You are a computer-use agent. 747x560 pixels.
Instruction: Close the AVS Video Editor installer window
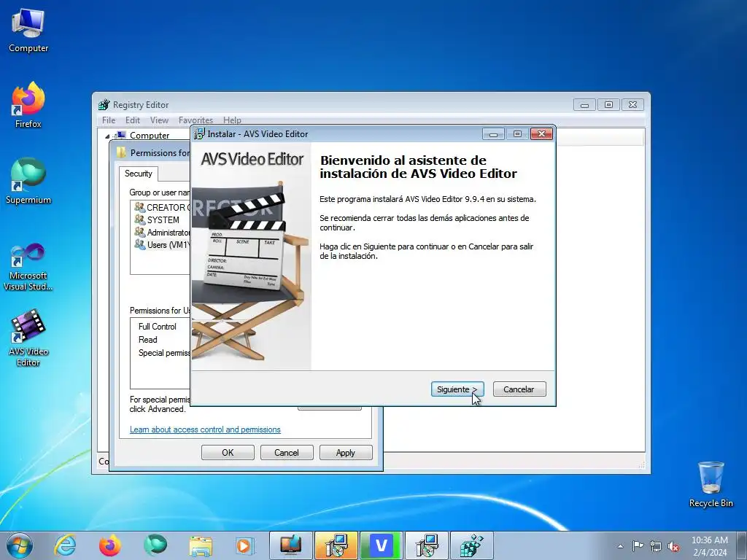(x=542, y=134)
